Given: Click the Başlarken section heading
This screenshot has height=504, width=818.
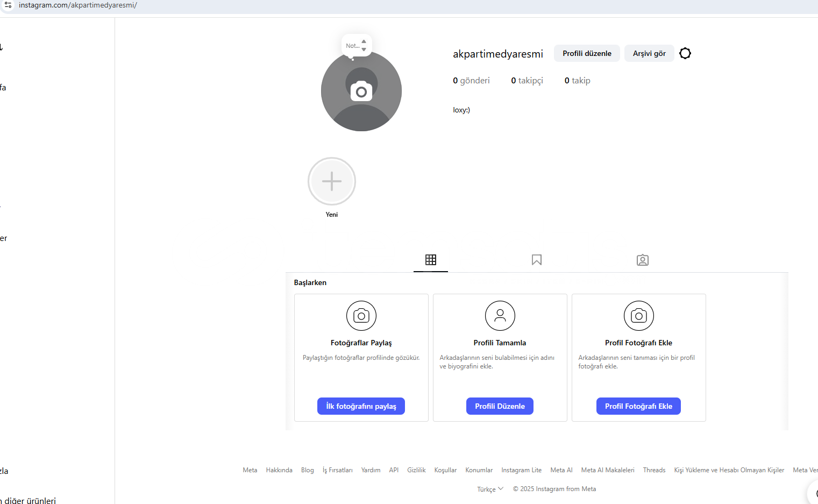Looking at the screenshot, I should click(310, 282).
